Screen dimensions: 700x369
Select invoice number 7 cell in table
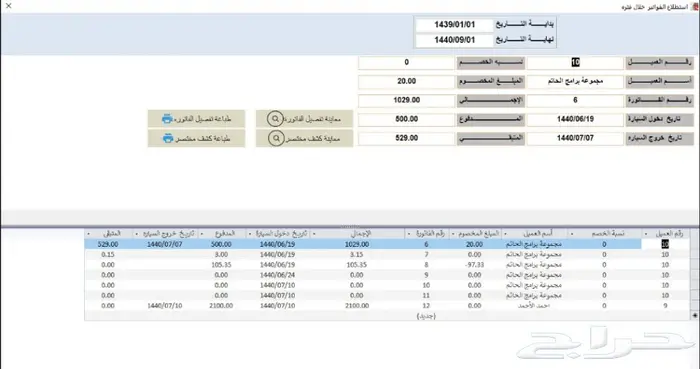point(426,255)
